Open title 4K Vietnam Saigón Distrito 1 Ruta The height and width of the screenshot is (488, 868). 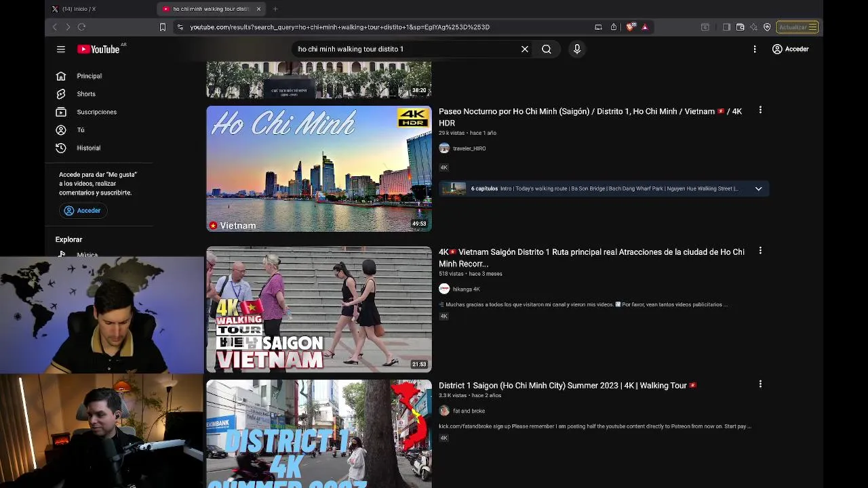pyautogui.click(x=591, y=258)
